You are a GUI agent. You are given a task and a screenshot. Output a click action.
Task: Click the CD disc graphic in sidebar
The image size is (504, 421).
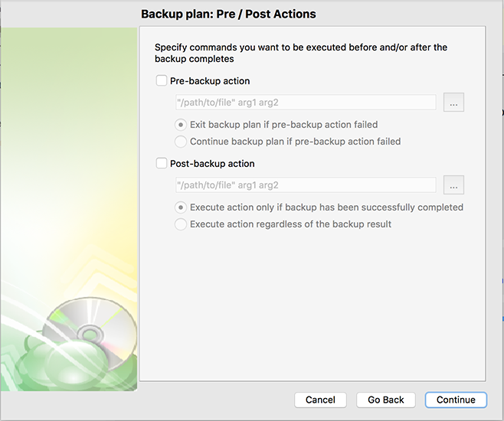(93, 332)
